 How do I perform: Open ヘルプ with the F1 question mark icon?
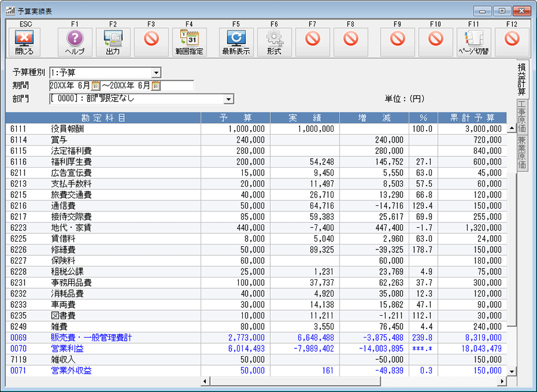point(75,42)
